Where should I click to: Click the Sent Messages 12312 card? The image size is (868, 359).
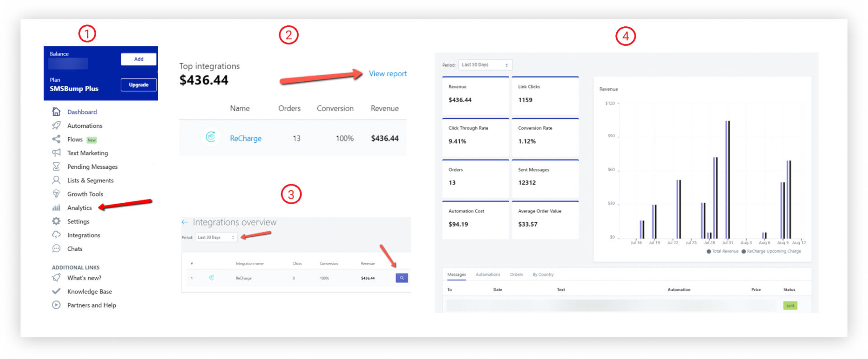[x=545, y=179]
